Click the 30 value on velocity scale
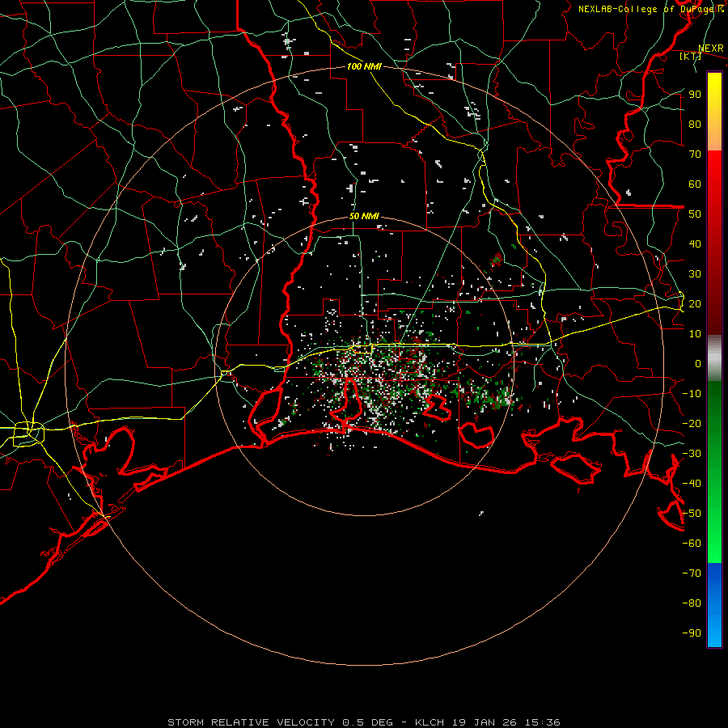The image size is (728, 728). point(695,274)
